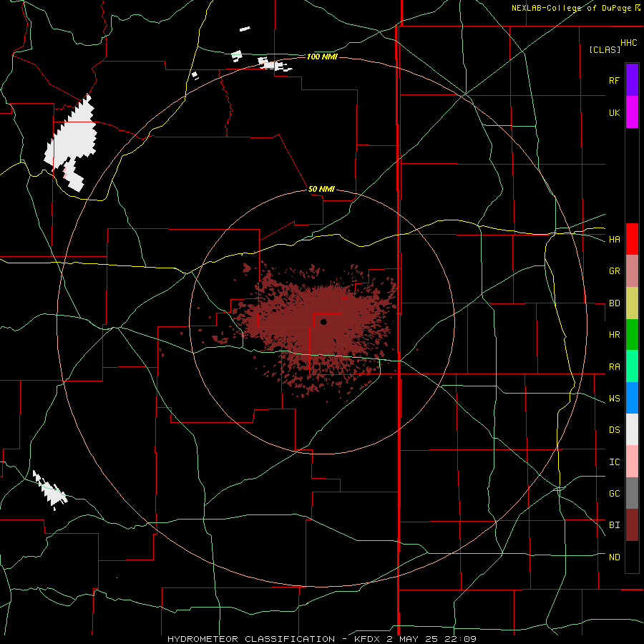
Task: Click the 'IC' legend label
Action: coord(614,462)
